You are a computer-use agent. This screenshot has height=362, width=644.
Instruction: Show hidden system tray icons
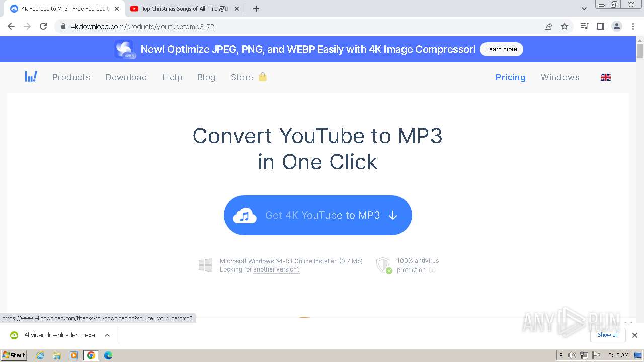561,355
